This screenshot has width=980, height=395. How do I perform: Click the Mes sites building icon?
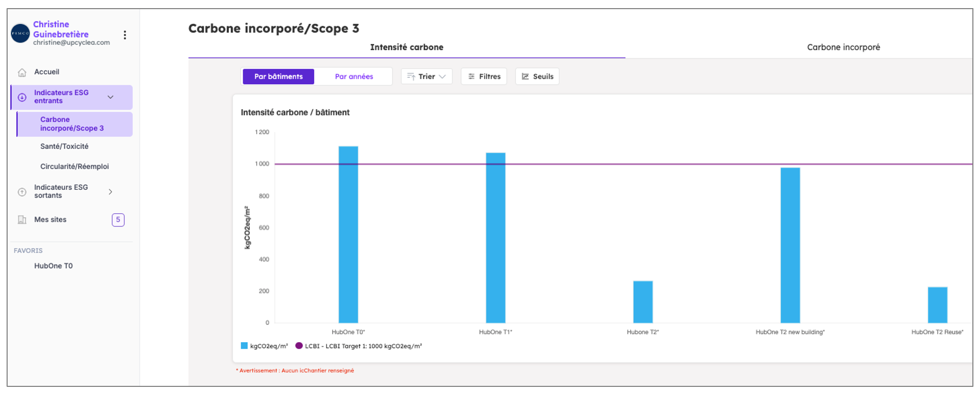[x=22, y=220]
